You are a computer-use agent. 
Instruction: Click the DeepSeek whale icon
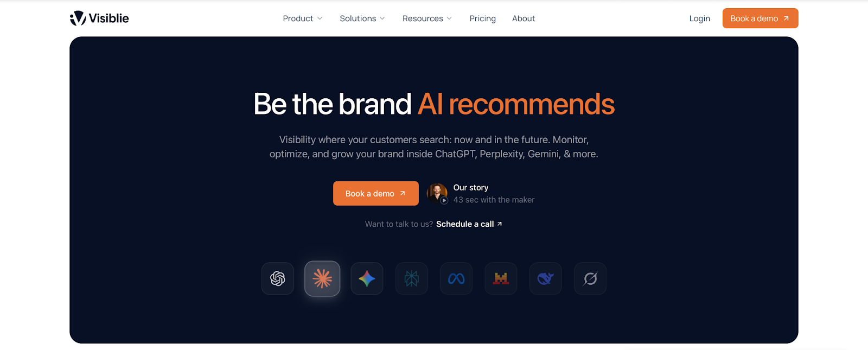(545, 278)
